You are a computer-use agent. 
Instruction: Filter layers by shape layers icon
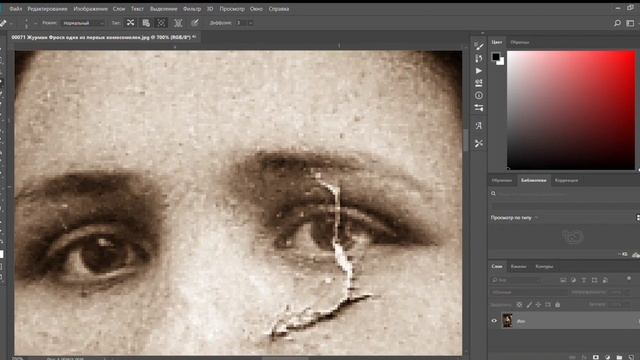click(594, 280)
